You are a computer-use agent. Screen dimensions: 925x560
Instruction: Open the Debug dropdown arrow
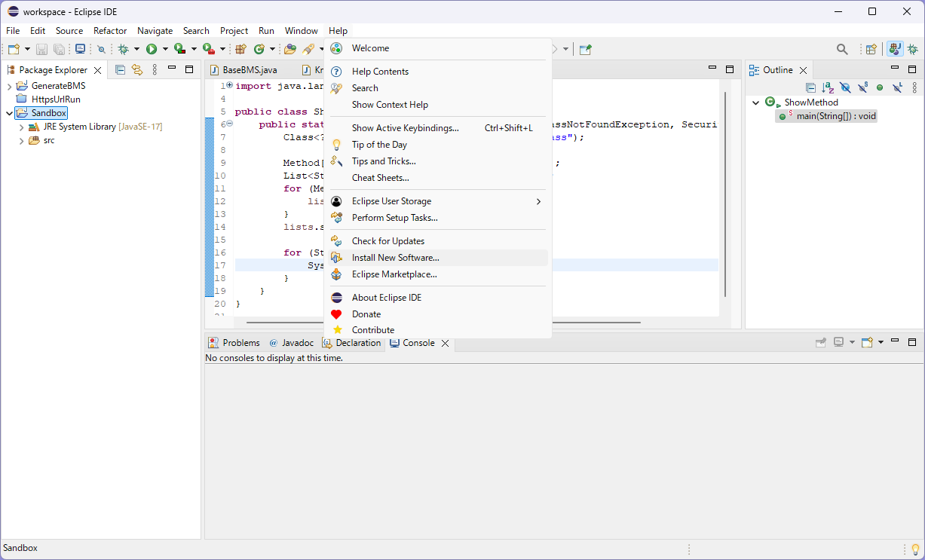(136, 49)
